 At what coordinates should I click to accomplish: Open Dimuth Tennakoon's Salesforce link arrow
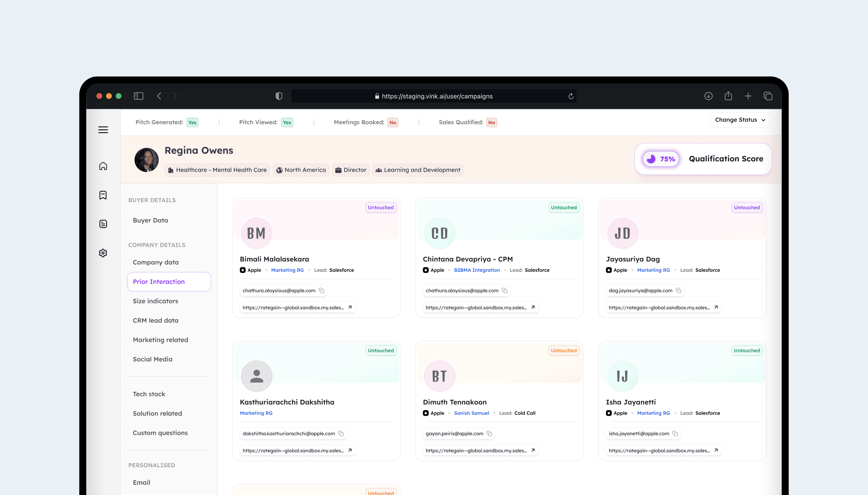pyautogui.click(x=533, y=451)
